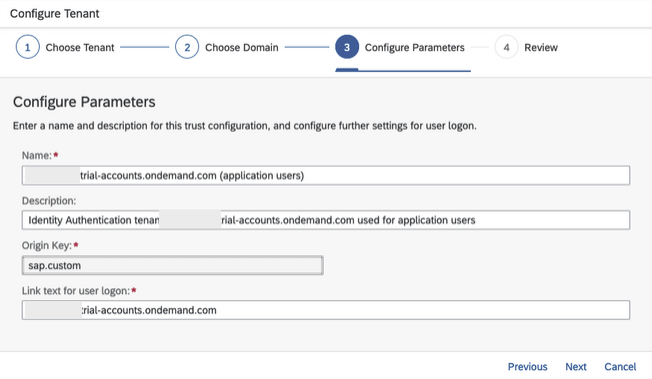Edit the Description input field
Image resolution: width=652 pixels, height=379 pixels.
[x=326, y=220]
